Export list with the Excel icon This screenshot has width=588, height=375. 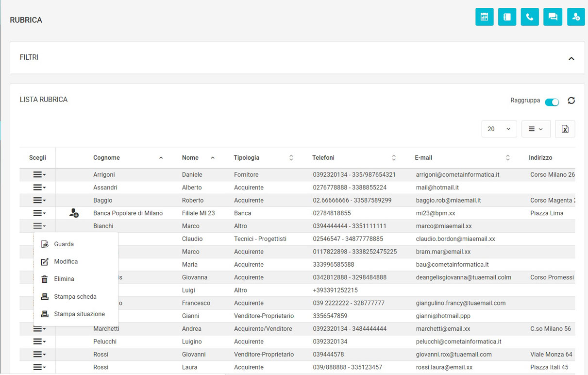[x=565, y=129]
